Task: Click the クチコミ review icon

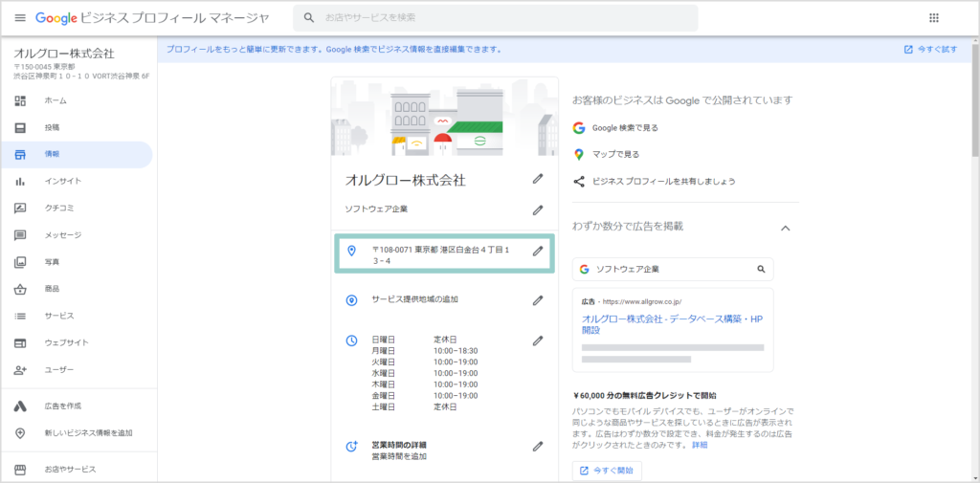Action: click(x=20, y=209)
